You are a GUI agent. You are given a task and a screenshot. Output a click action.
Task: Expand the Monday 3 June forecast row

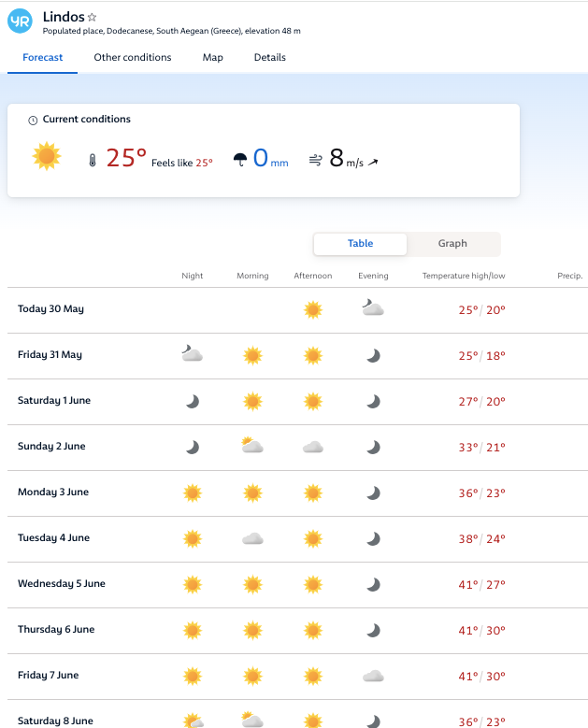pyautogui.click(x=51, y=492)
